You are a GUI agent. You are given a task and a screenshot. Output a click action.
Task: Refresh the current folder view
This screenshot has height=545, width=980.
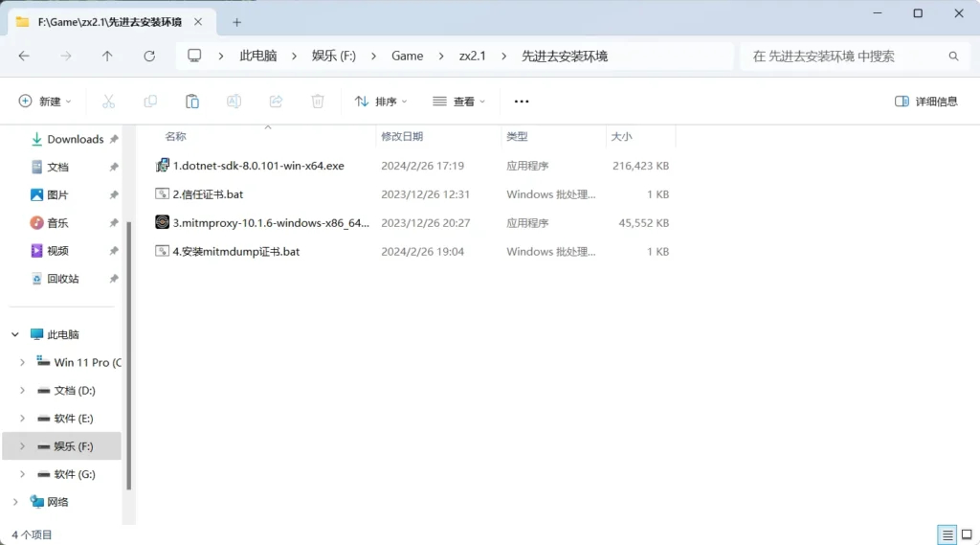tap(149, 57)
